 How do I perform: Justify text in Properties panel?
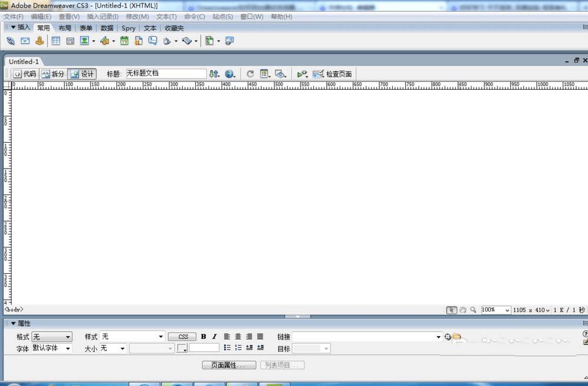tap(260, 337)
